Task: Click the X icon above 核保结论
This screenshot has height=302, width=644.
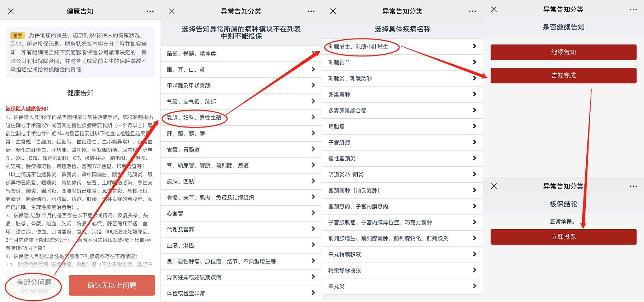Action: pyautogui.click(x=494, y=186)
